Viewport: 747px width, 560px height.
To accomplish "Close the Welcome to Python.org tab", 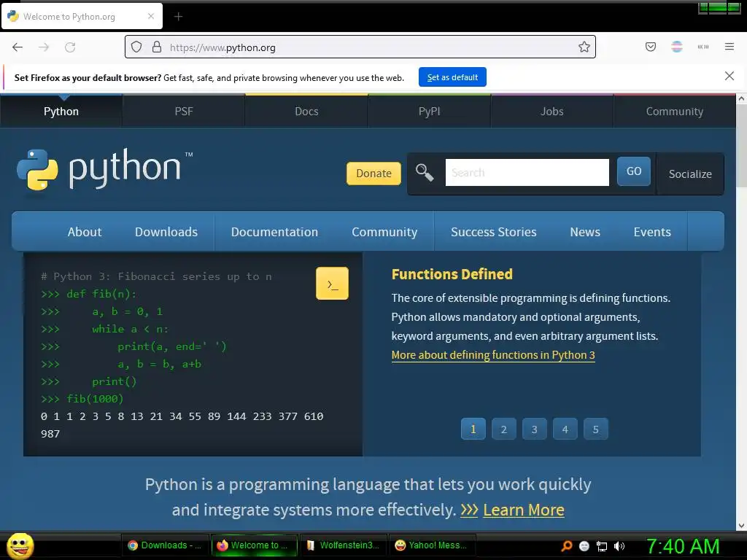I will [151, 16].
